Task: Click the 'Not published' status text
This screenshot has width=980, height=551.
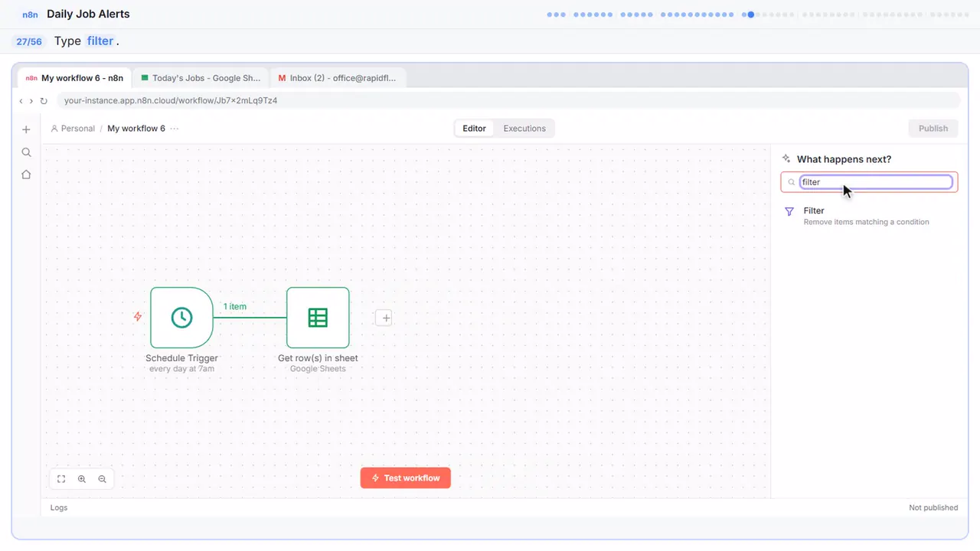Action: tap(933, 507)
